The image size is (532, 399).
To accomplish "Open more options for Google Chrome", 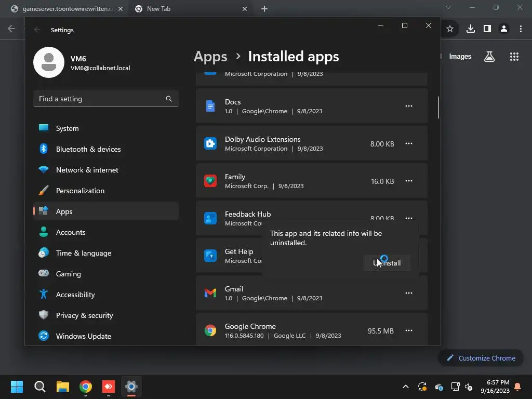I will click(409, 330).
